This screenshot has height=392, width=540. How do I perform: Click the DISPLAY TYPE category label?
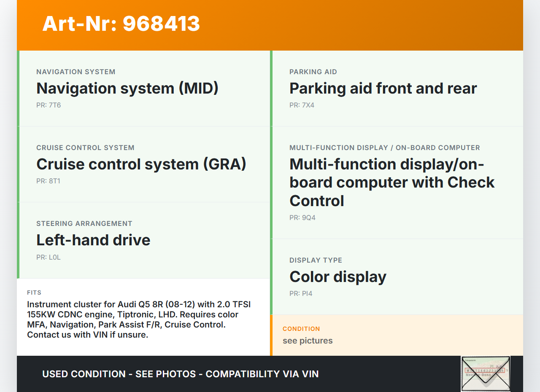[x=316, y=260]
